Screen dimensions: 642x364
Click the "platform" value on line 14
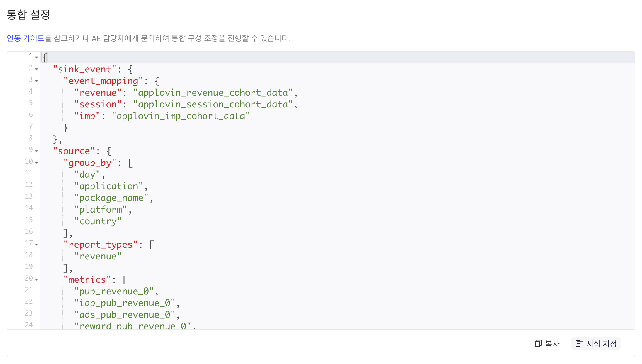pos(101,209)
